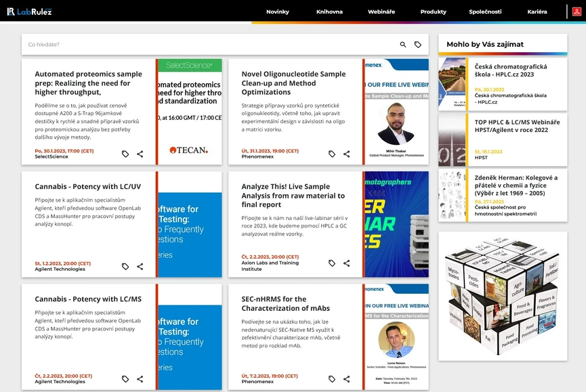Click Lorne Nelson Phenomenex webinar image

396,336
